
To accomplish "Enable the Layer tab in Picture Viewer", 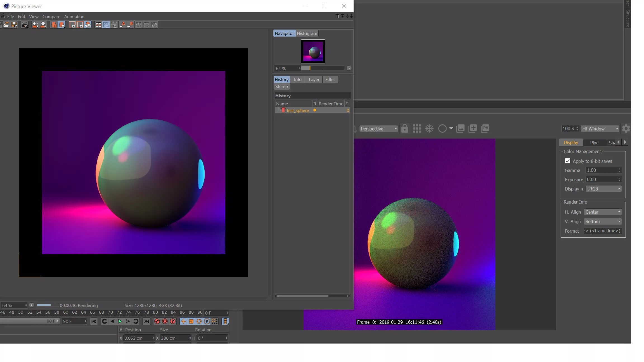I will (314, 79).
